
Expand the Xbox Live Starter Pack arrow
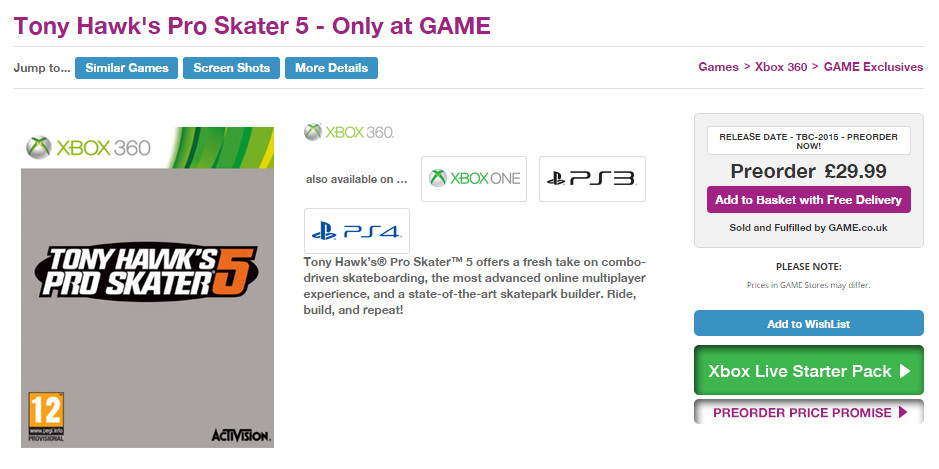(905, 371)
